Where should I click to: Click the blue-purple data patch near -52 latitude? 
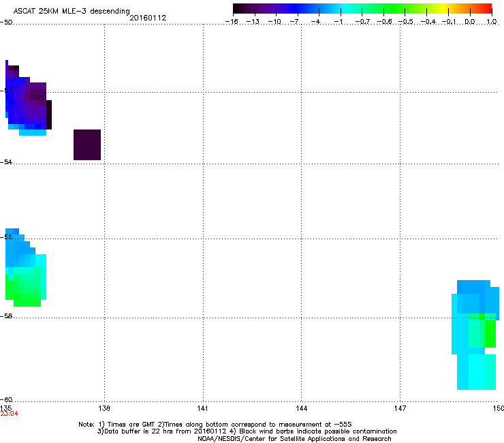29,98
